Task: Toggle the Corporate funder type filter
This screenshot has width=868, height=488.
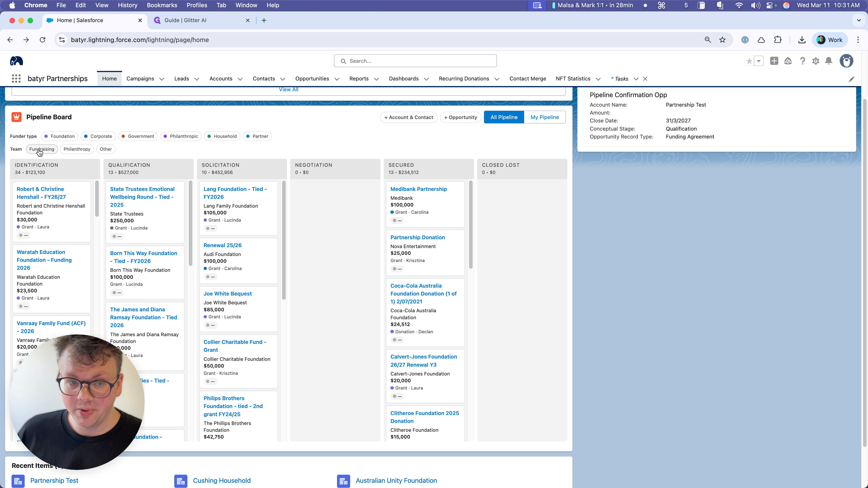Action: (98, 136)
